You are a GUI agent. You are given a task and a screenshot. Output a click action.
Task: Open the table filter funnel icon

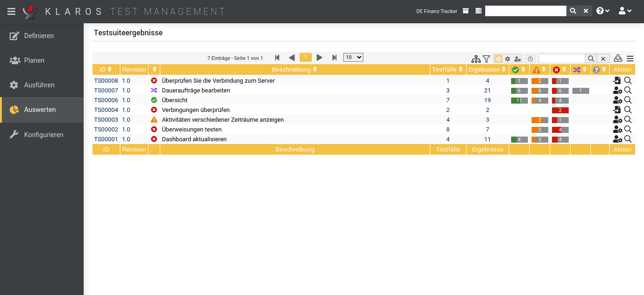[x=486, y=59]
